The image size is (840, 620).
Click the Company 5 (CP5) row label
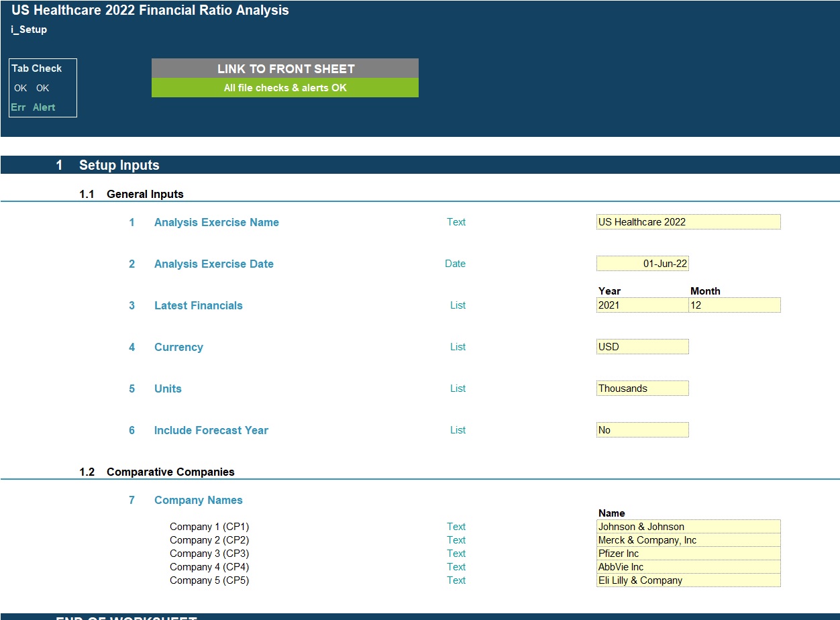[x=209, y=580]
